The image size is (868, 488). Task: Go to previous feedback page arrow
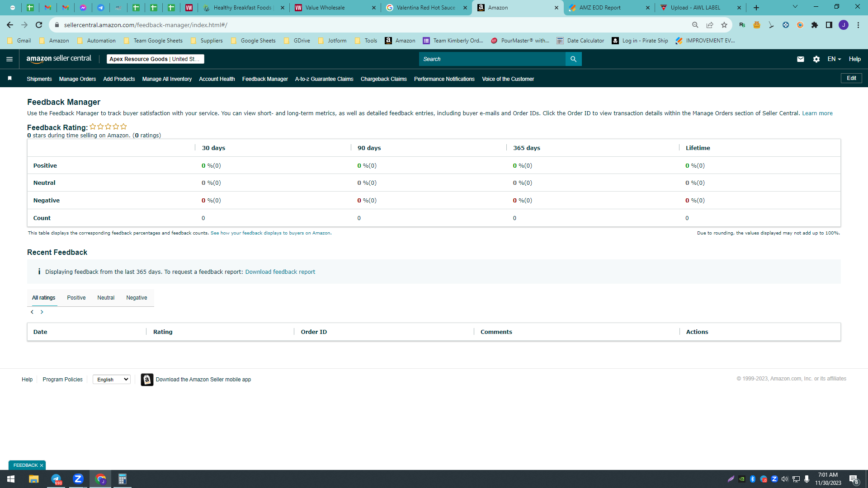(32, 312)
